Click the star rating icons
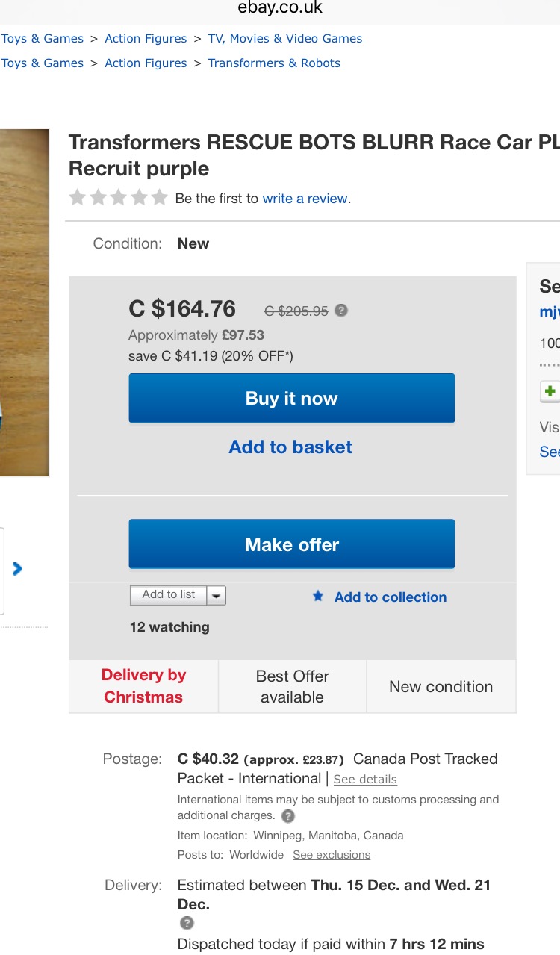The width and height of the screenshot is (560, 955). [x=118, y=198]
